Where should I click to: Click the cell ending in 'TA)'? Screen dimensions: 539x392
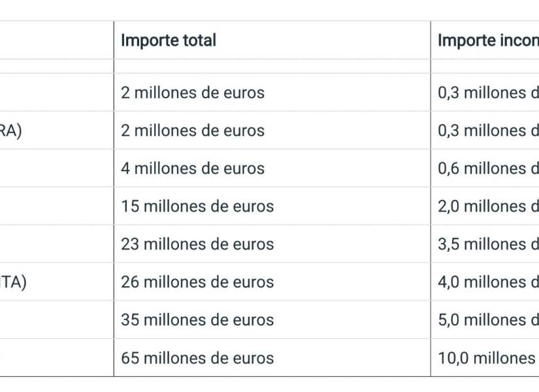[x=13, y=282]
